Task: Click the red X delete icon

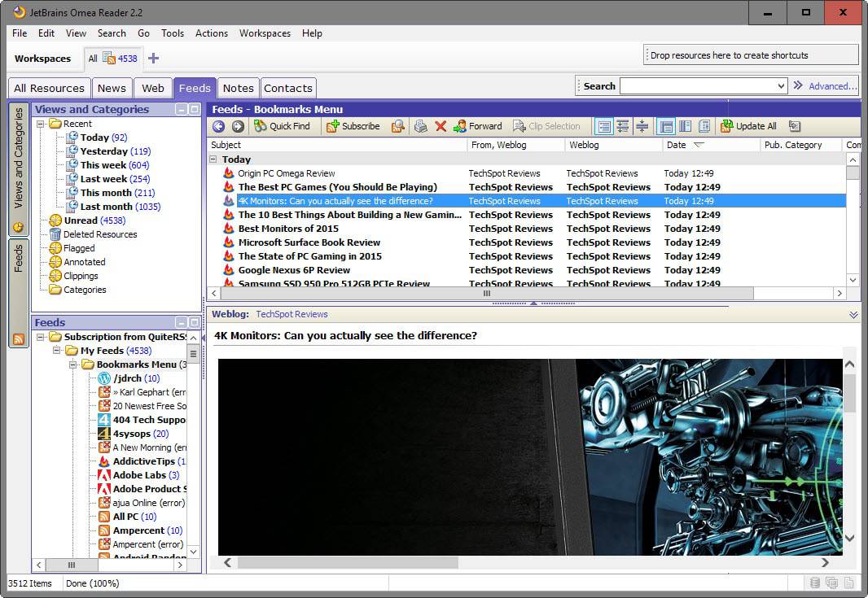Action: [x=441, y=127]
